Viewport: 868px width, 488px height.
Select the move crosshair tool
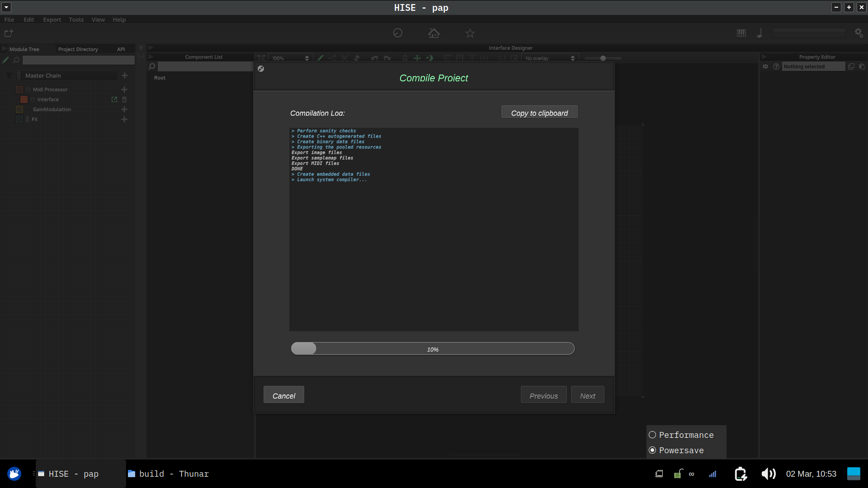[x=417, y=58]
